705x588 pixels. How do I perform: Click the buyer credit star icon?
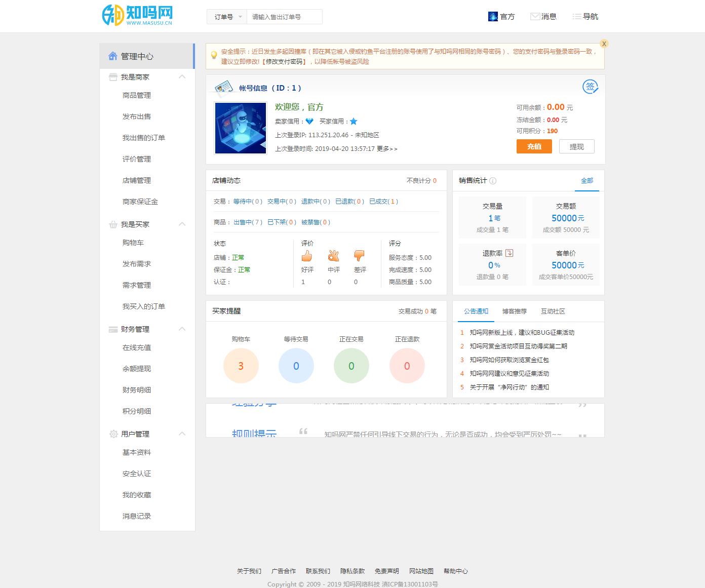pos(354,122)
